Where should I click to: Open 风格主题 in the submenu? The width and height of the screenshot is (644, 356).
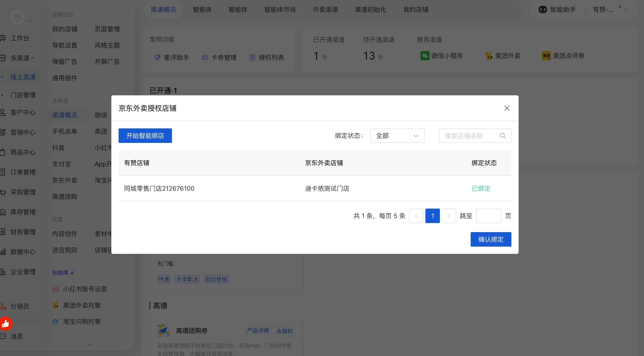tap(107, 45)
